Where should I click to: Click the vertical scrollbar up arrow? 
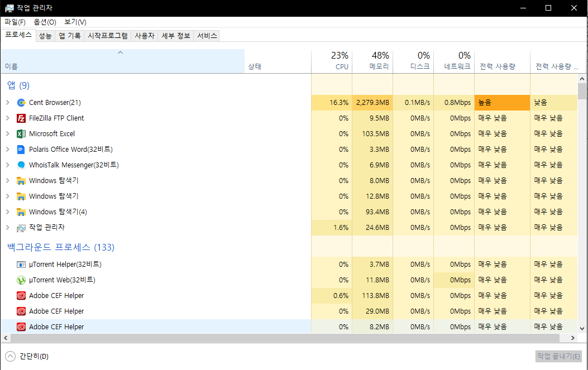pos(582,79)
